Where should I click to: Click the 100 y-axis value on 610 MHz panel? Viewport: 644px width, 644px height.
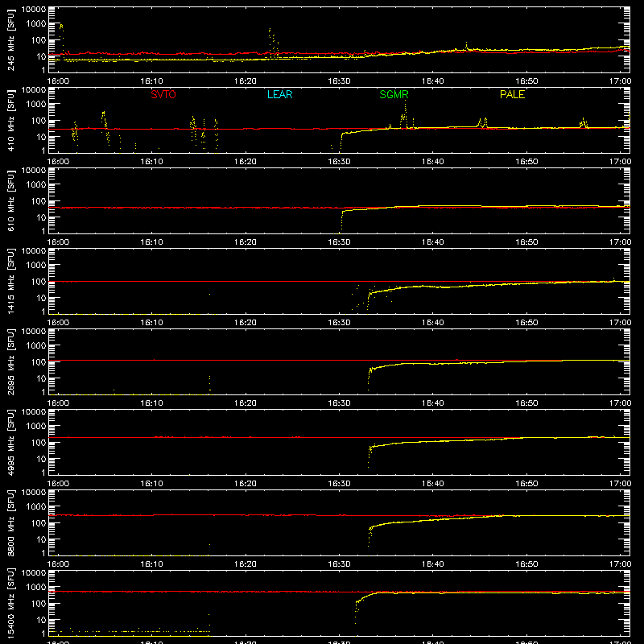tap(39, 201)
